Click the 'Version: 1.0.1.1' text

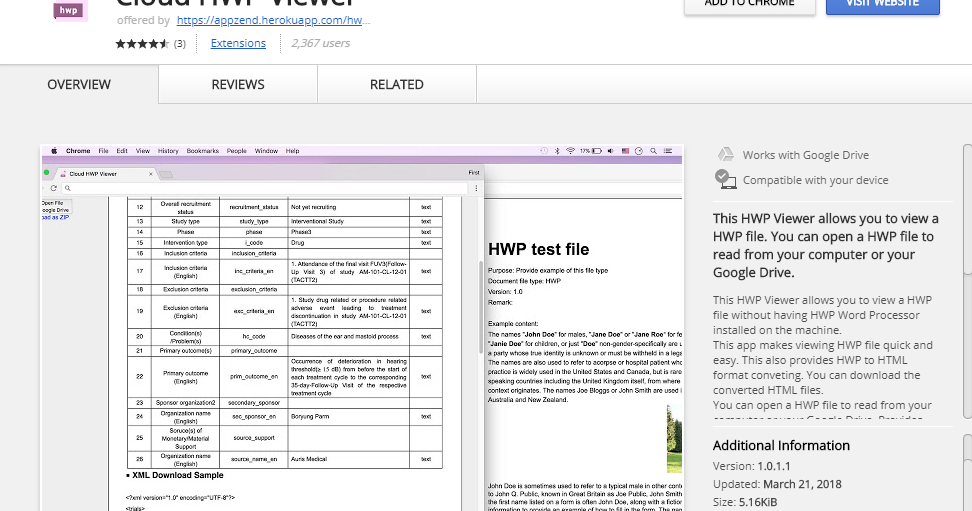(x=751, y=466)
